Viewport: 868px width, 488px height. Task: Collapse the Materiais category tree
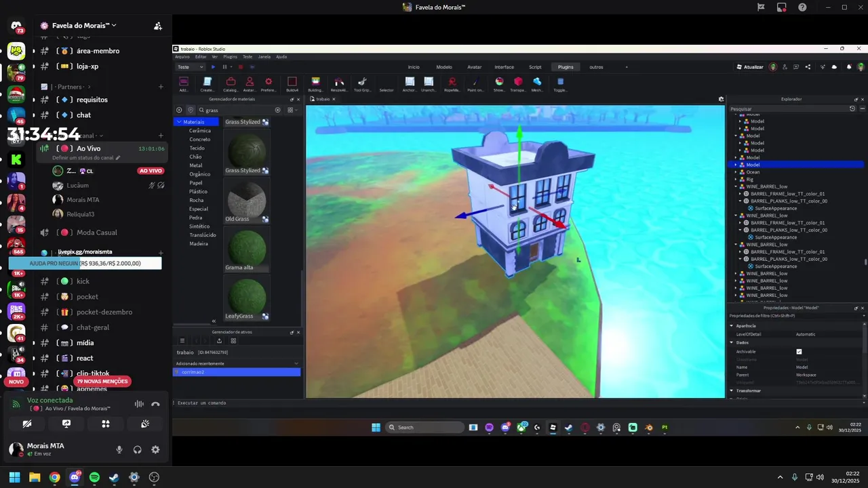click(x=179, y=122)
